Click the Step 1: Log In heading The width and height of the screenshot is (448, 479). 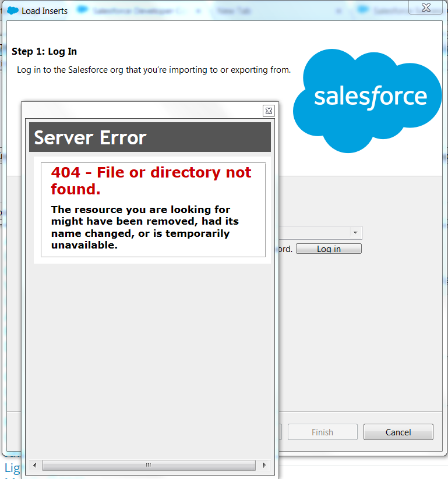pyautogui.click(x=44, y=51)
